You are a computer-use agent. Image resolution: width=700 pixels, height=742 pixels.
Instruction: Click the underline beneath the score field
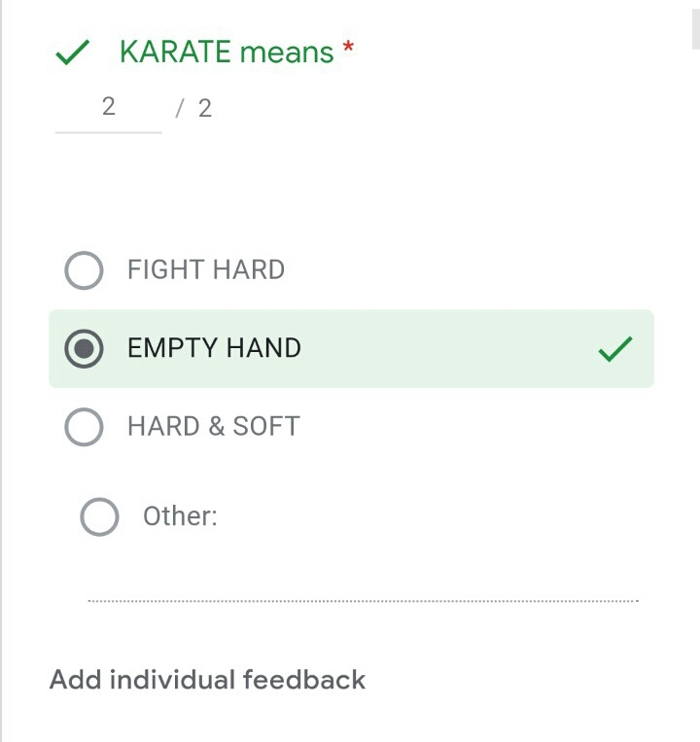tap(108, 131)
